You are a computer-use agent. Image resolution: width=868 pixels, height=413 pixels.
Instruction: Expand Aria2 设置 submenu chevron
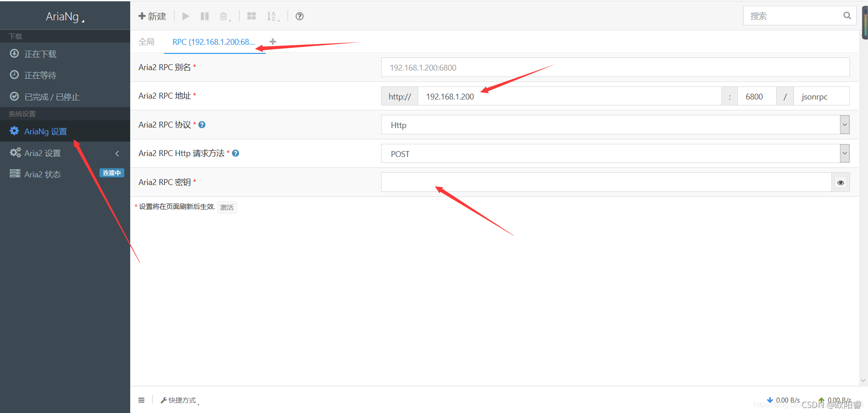pyautogui.click(x=117, y=153)
